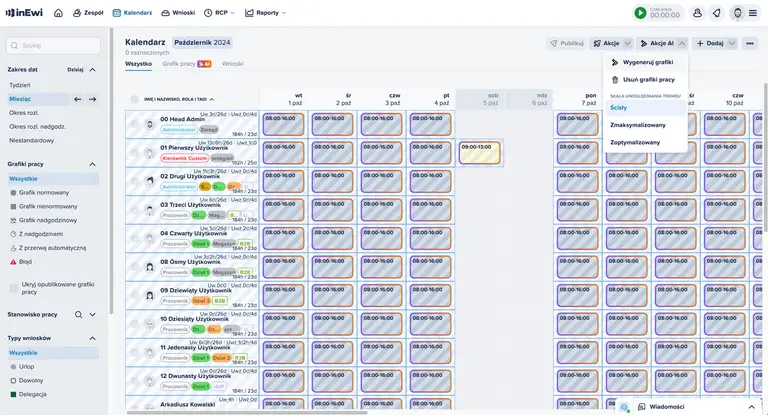Viewport: 768px width, 415px height.
Task: Click the trash icon Usuń grafiki pracy
Action: pyautogui.click(x=615, y=79)
